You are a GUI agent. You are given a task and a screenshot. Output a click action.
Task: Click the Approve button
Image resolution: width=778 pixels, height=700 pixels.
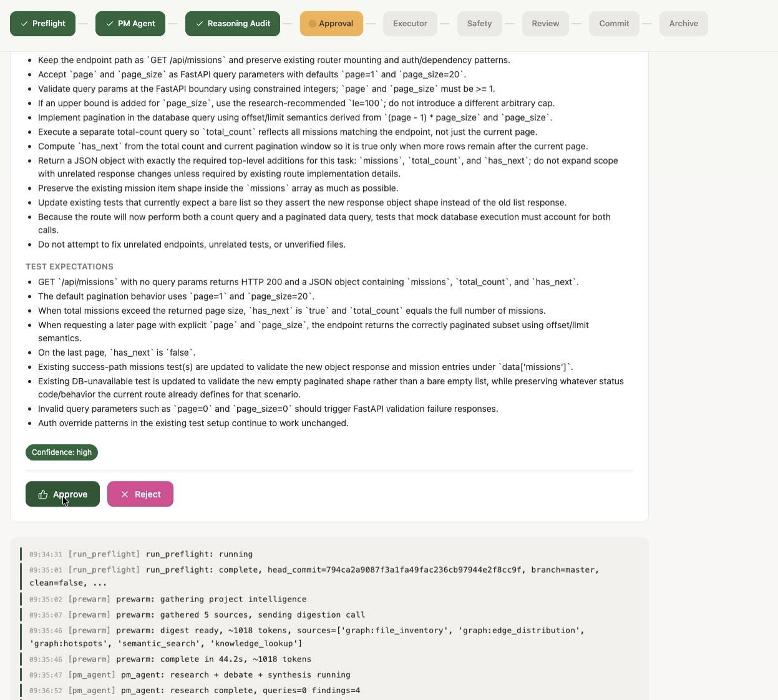62,494
